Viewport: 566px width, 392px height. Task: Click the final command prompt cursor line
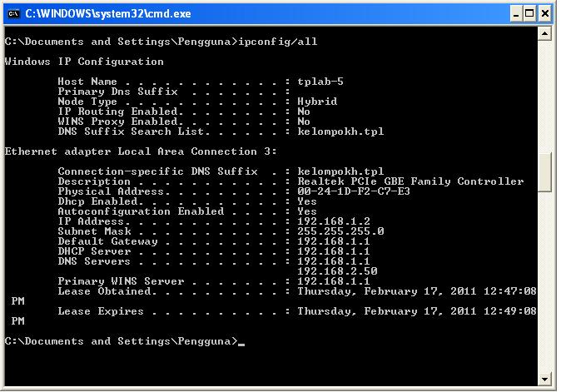[125, 341]
